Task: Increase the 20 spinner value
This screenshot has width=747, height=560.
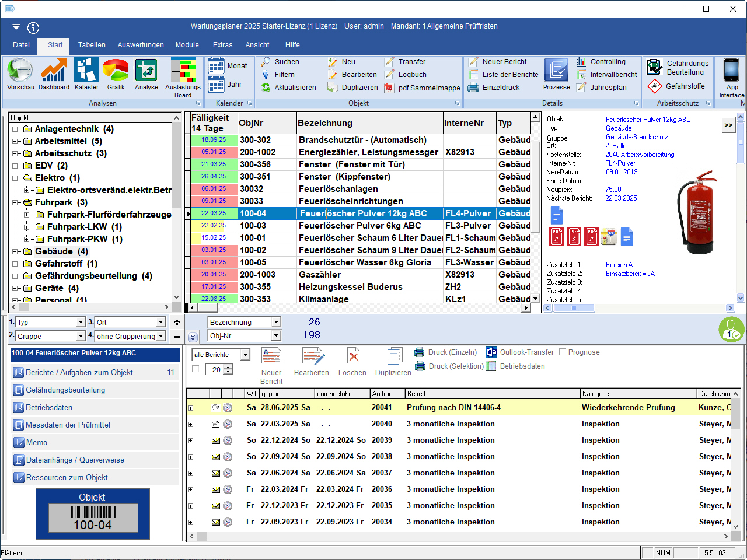Action: pyautogui.click(x=228, y=366)
